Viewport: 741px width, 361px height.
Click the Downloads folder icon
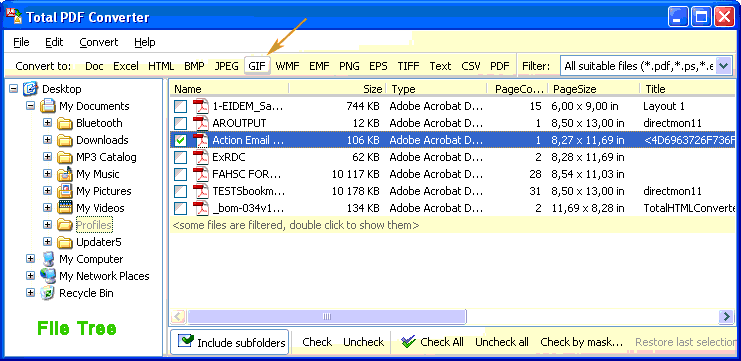[64, 140]
